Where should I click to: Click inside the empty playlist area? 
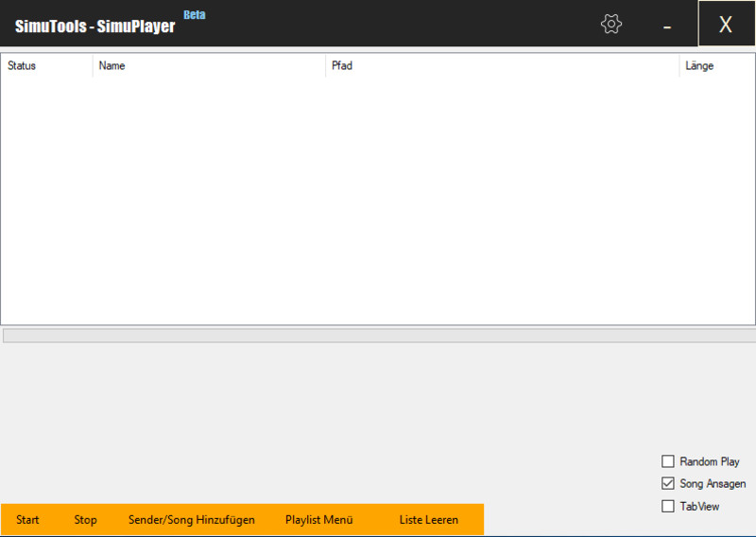pyautogui.click(x=378, y=199)
